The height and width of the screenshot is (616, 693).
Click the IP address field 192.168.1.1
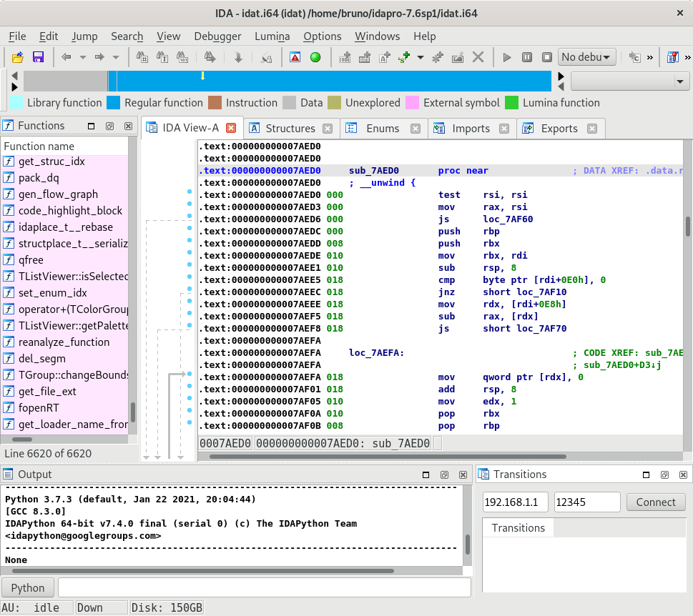pos(516,502)
